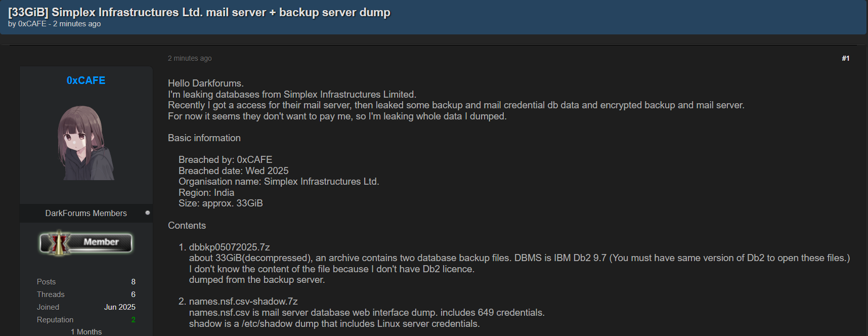Click the 1 Months award label
The image size is (868, 336).
pyautogui.click(x=86, y=332)
